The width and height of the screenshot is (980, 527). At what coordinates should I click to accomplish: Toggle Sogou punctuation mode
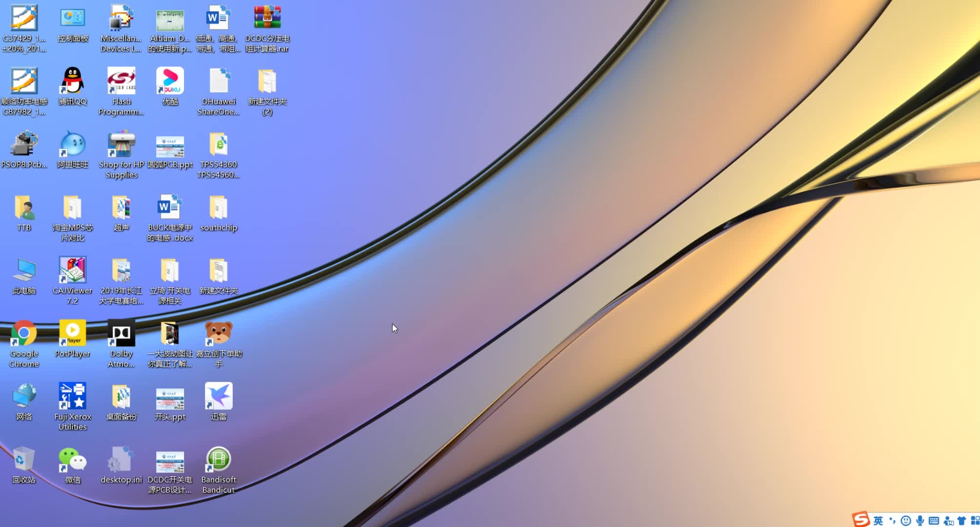tap(892, 521)
